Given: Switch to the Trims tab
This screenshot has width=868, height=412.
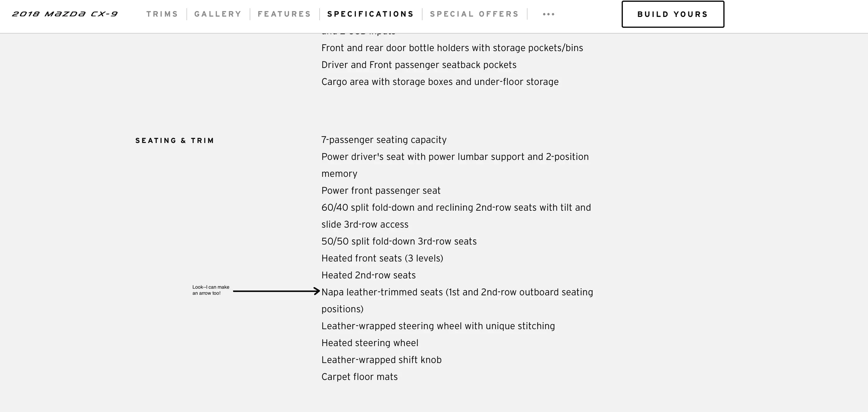Looking at the screenshot, I should click(x=162, y=14).
